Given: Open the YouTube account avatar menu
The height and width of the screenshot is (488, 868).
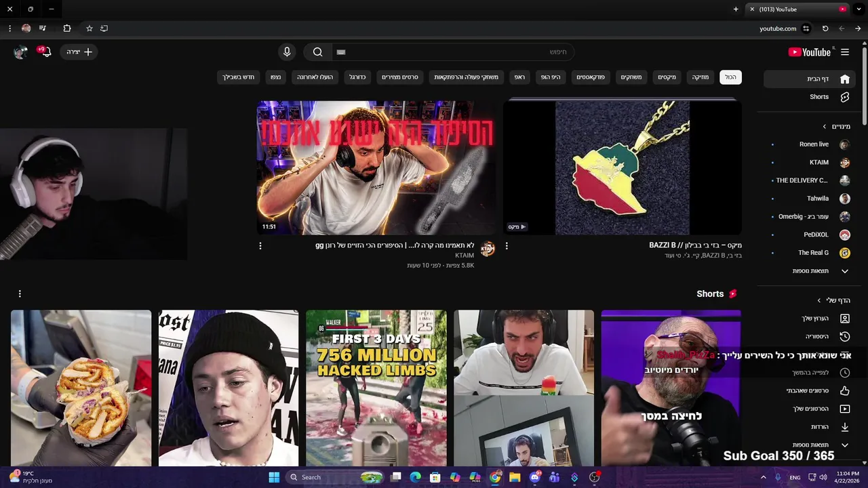Looking at the screenshot, I should point(20,52).
